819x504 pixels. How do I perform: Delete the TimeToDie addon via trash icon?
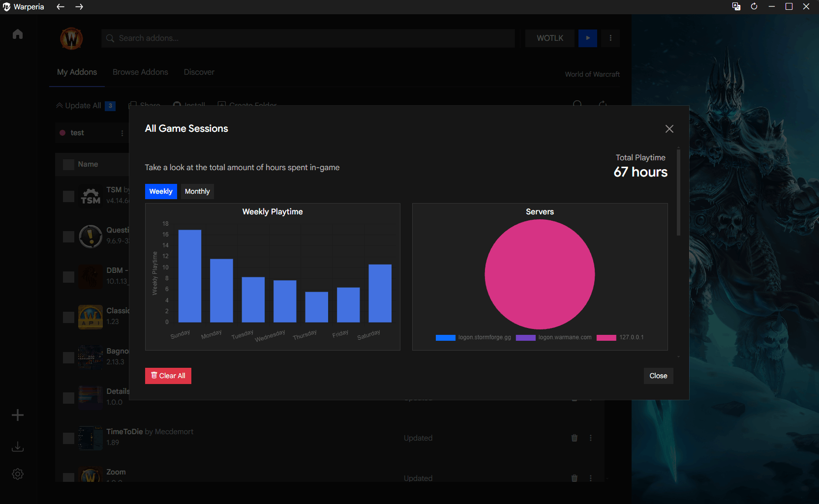(574, 438)
